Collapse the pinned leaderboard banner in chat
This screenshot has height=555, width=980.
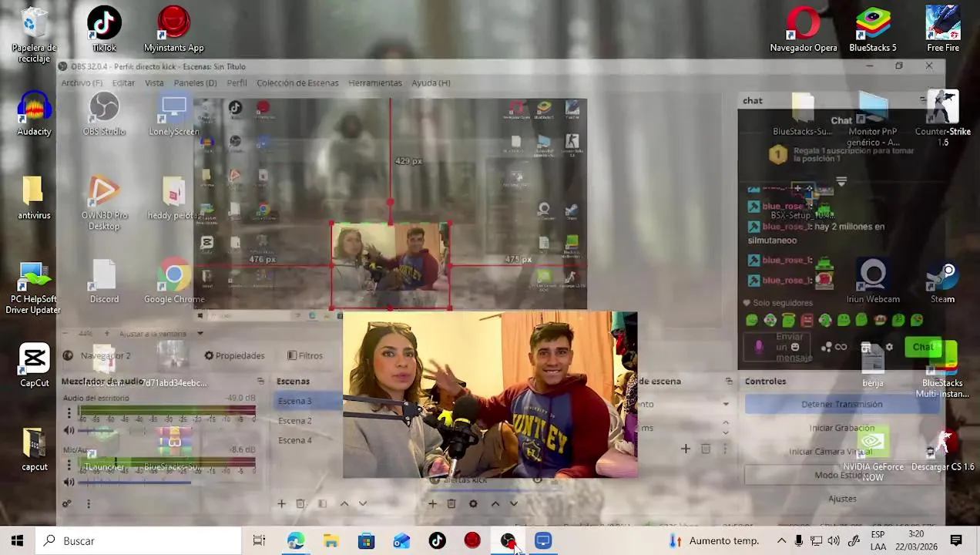[x=841, y=183]
